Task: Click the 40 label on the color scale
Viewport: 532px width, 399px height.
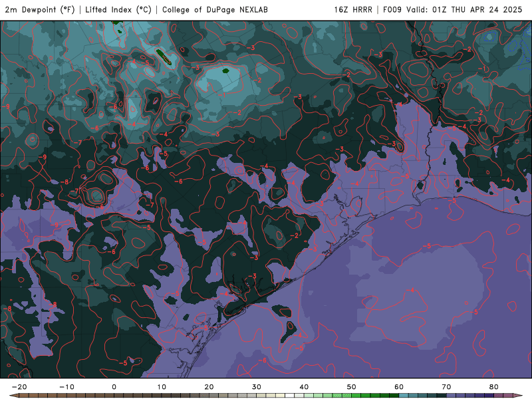Action: (x=304, y=387)
